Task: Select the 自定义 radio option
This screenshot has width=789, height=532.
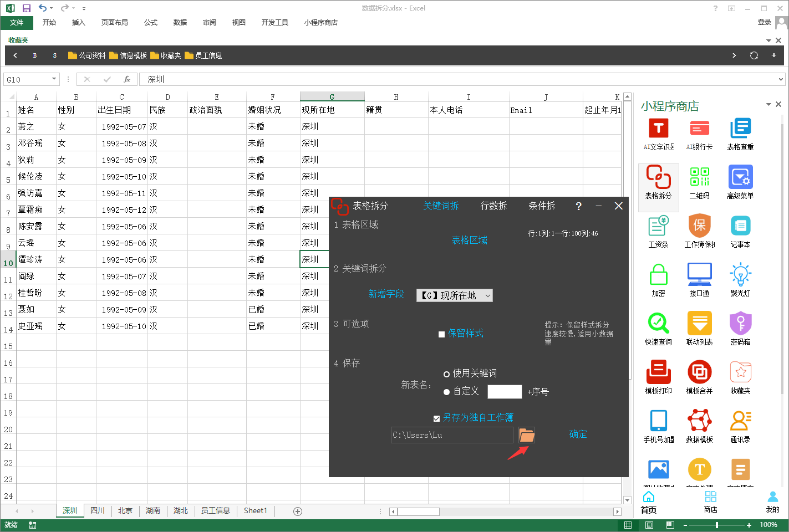Action: (x=446, y=392)
